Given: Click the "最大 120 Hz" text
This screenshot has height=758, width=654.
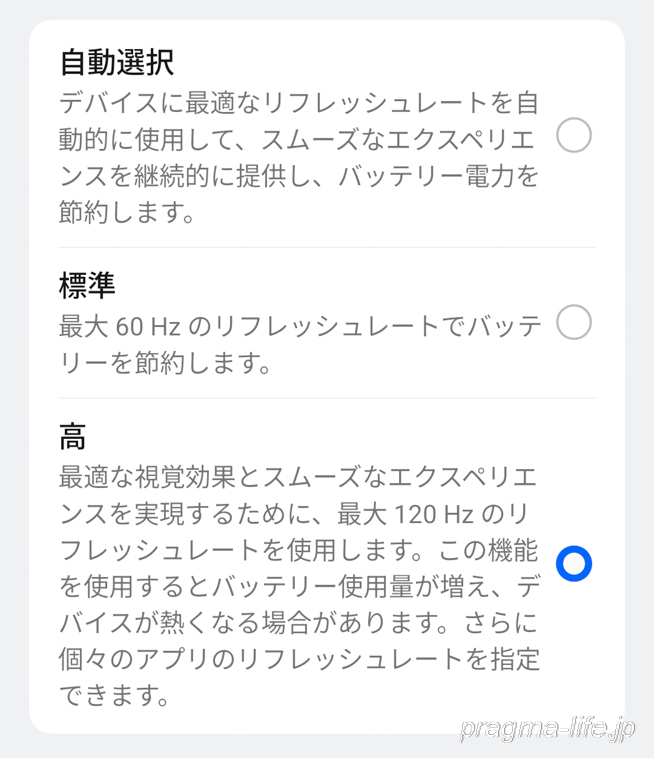Looking at the screenshot, I should (425, 514).
